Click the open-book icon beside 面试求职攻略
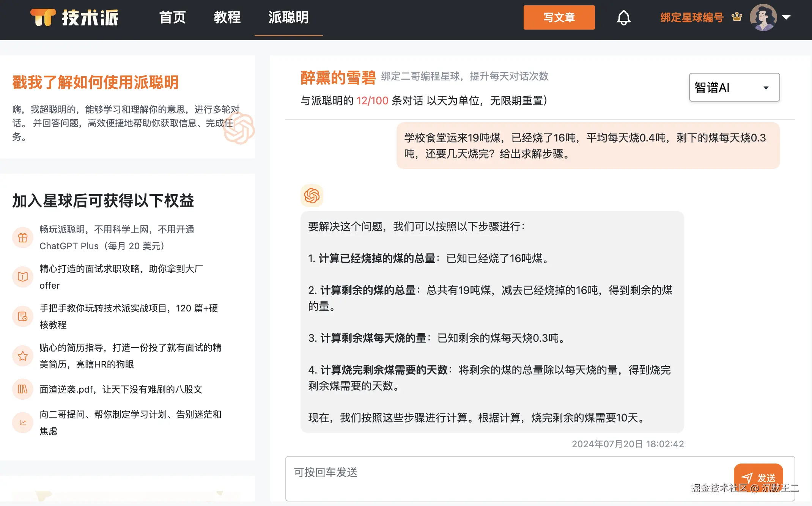The width and height of the screenshot is (812, 506). click(23, 277)
